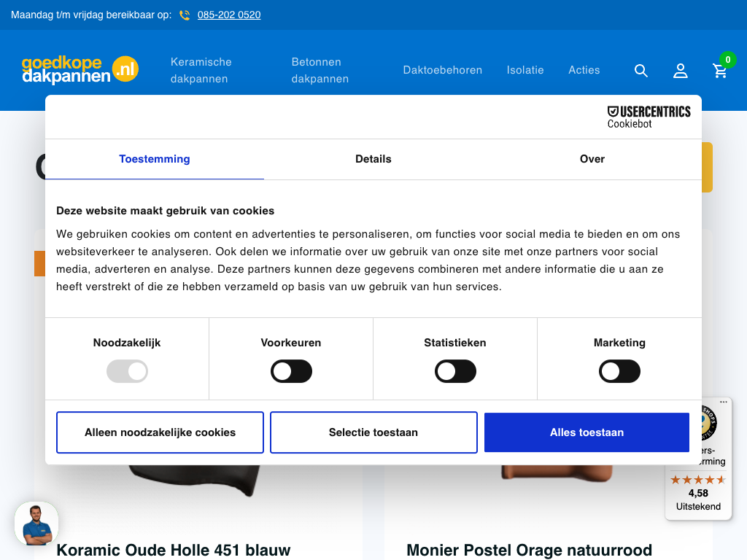This screenshot has width=747, height=560.
Task: Click the yellow phone icon
Action: (x=185, y=15)
